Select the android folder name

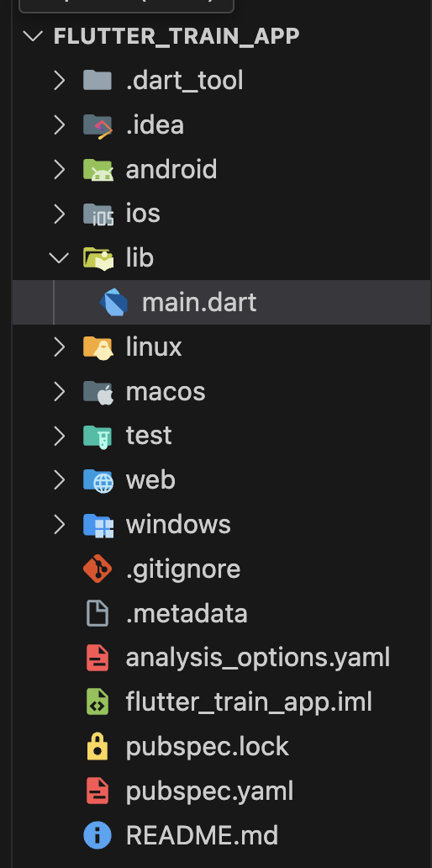[171, 169]
